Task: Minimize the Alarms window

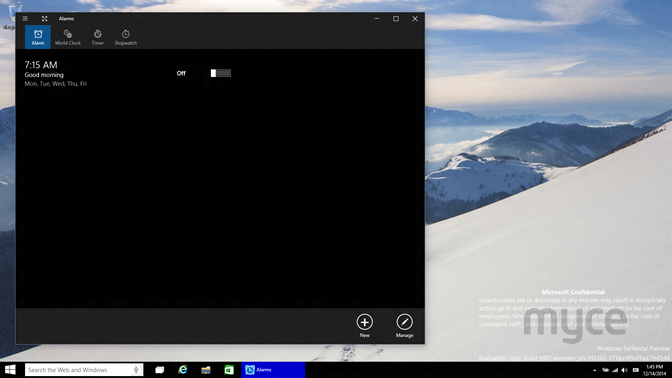Action: pyautogui.click(x=377, y=18)
